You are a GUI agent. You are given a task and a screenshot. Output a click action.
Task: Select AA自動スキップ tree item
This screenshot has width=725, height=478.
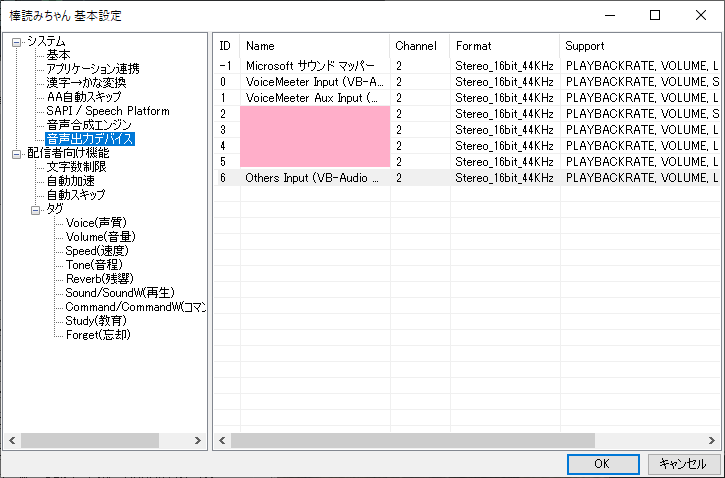point(84,97)
